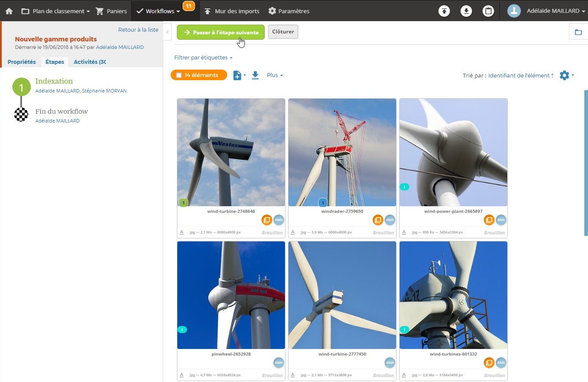The height and width of the screenshot is (382, 588).
Task: Click the upload icon in top bar
Action: tap(444, 11)
